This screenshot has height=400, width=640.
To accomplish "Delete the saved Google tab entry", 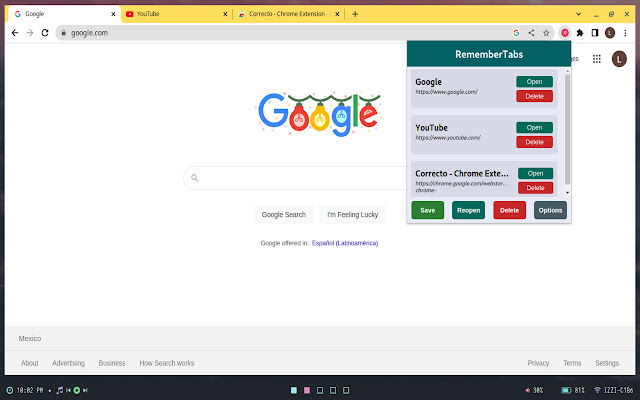I will (x=534, y=96).
